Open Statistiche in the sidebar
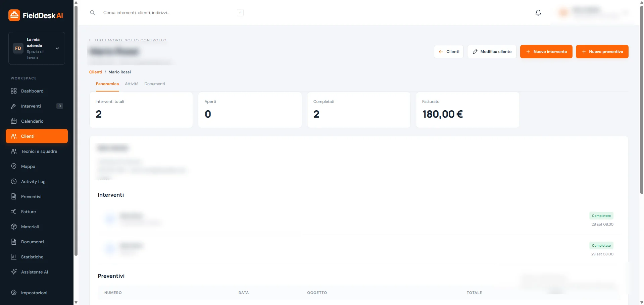644x305 pixels. [x=37, y=257]
